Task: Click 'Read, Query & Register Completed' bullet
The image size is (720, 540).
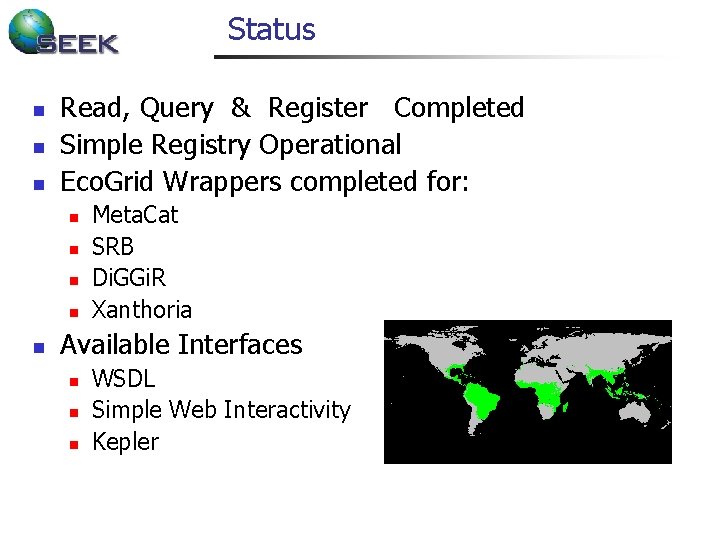Action: [292, 108]
